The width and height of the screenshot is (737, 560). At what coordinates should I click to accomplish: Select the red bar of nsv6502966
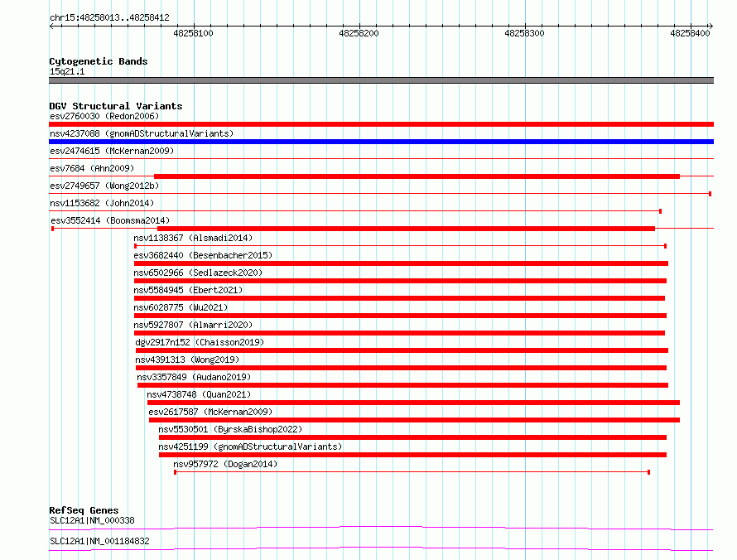click(x=400, y=281)
